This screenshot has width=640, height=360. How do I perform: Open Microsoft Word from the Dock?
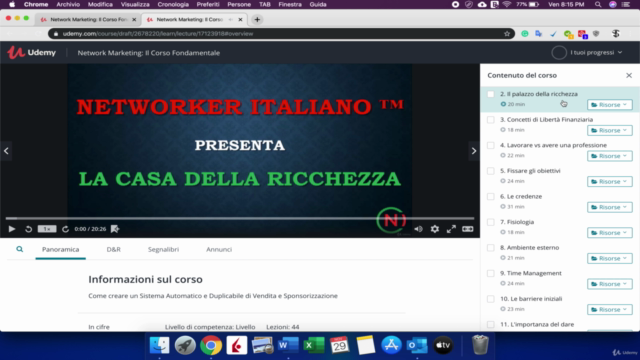[x=288, y=345]
